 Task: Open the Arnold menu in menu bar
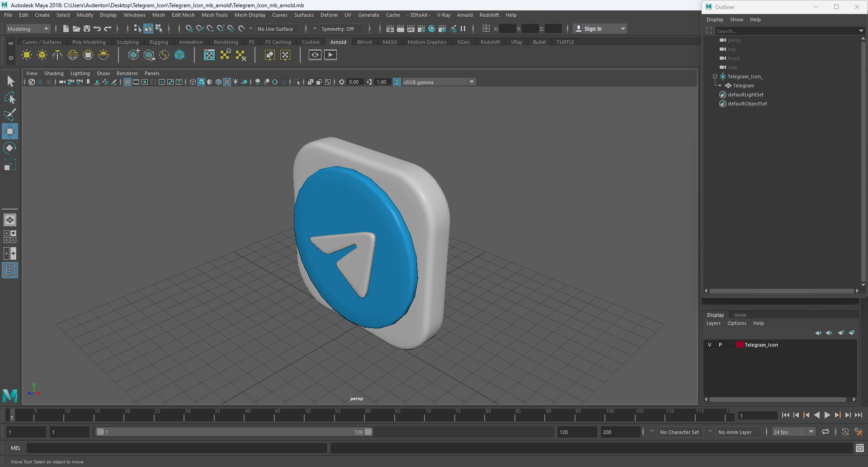pos(465,15)
